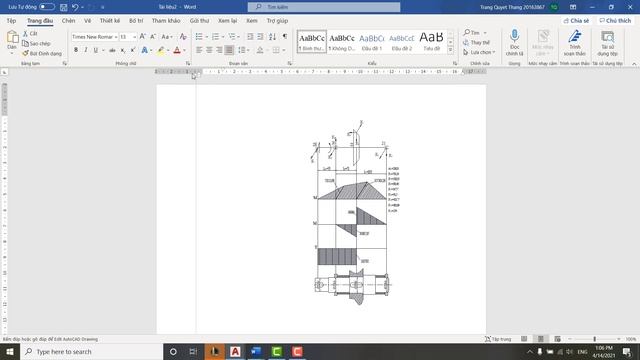Click the sort A-Z icon

point(272,37)
